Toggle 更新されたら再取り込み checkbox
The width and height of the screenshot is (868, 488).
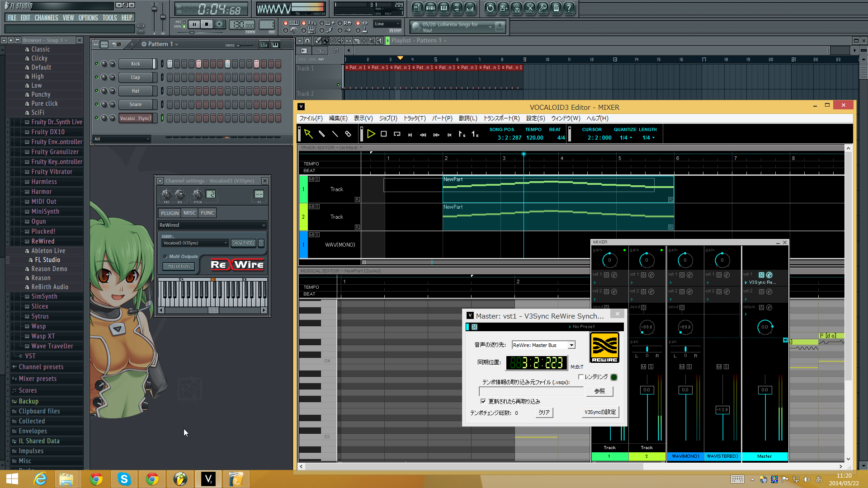coord(483,401)
